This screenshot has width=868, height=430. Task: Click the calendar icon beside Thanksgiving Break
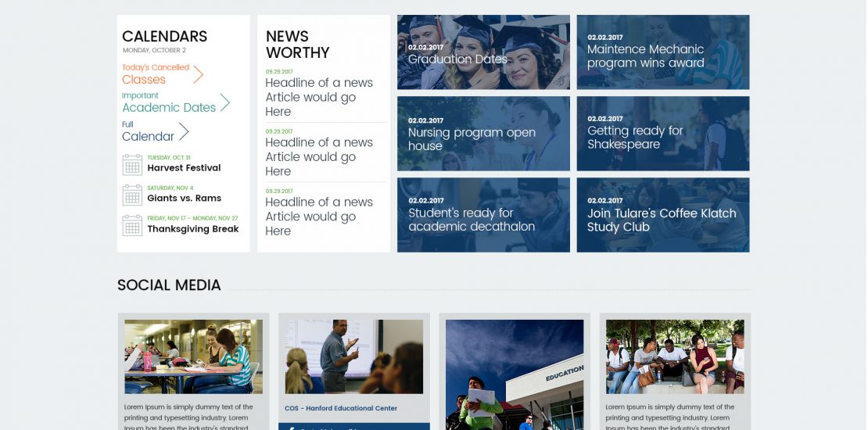[x=132, y=225]
